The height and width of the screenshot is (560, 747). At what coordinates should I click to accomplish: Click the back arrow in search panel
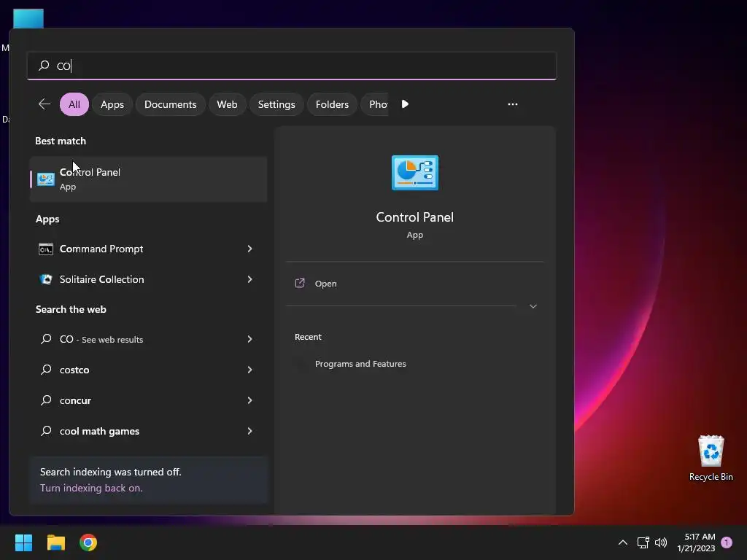[x=44, y=104]
